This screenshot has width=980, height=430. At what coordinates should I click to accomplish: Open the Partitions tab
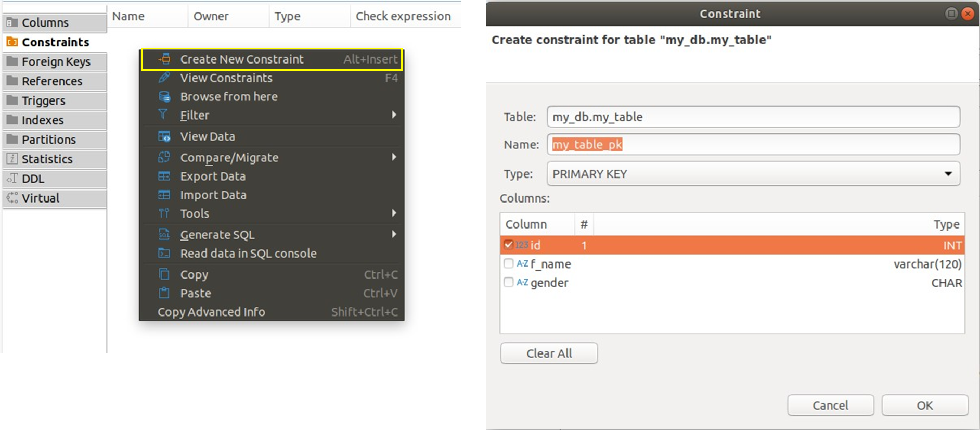[55, 140]
